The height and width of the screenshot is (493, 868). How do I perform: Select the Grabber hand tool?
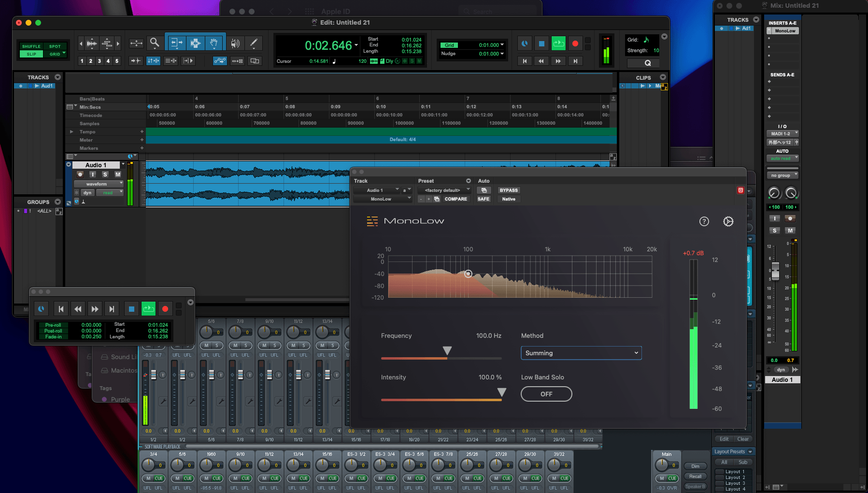[x=214, y=43]
